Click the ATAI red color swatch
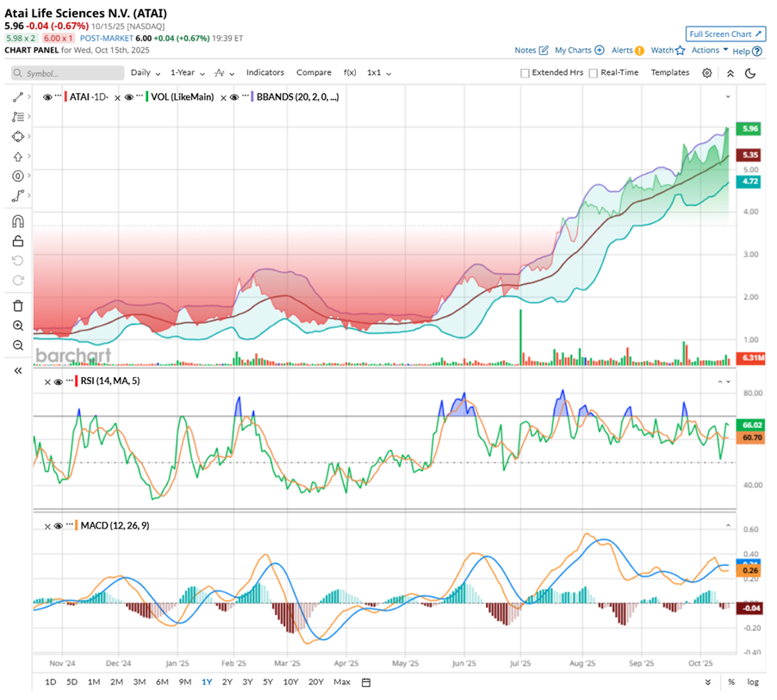The height and width of the screenshot is (700, 777). pyautogui.click(x=66, y=97)
